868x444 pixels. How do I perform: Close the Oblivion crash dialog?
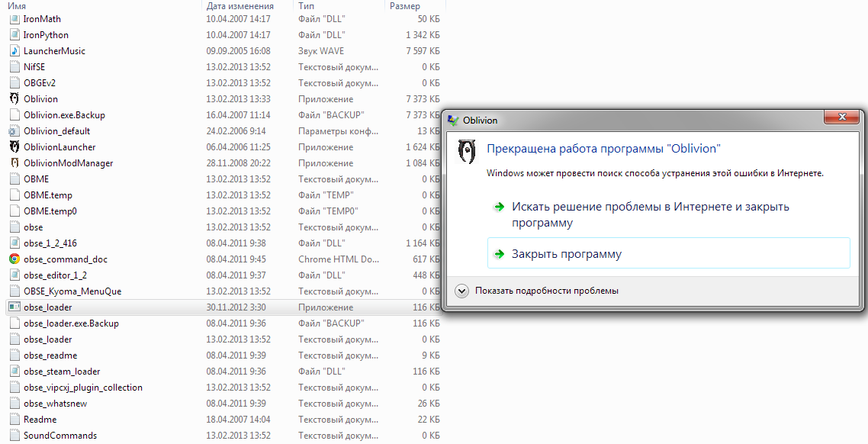click(x=841, y=117)
